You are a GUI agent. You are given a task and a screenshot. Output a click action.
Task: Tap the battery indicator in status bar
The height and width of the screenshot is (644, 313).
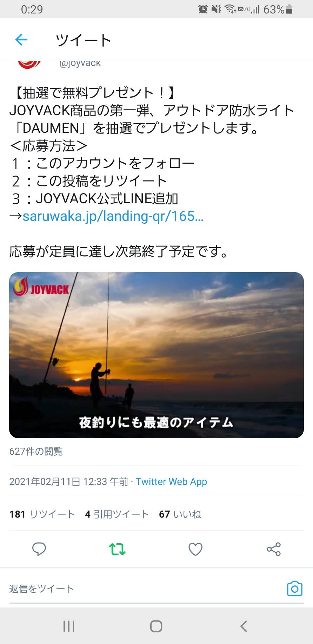pos(289,9)
